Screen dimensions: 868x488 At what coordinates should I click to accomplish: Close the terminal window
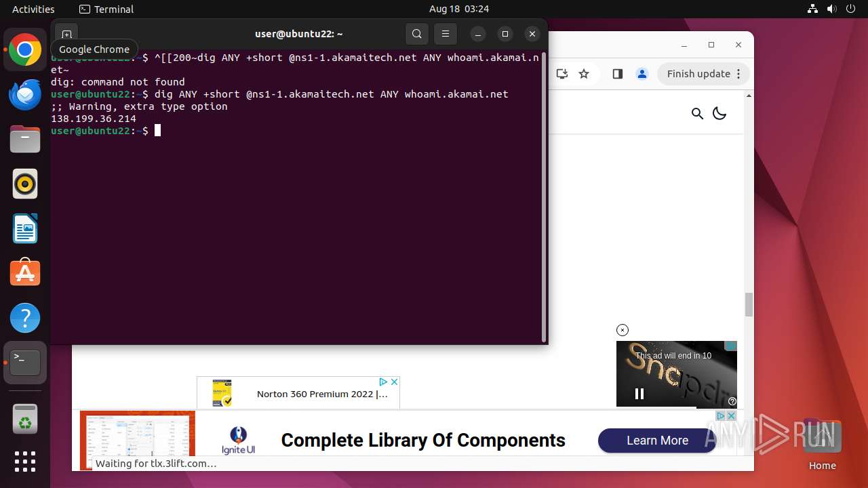[x=532, y=34]
